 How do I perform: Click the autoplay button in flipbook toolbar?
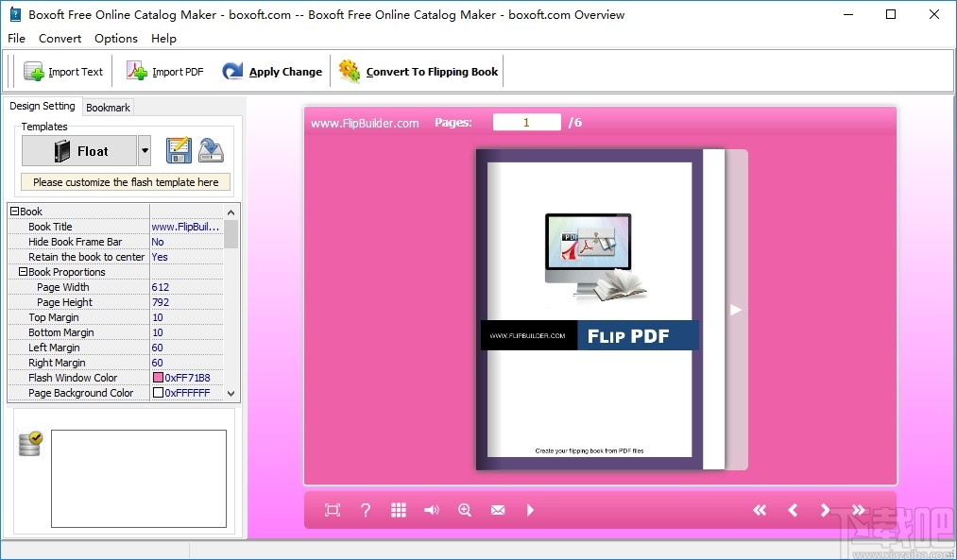pyautogui.click(x=530, y=510)
